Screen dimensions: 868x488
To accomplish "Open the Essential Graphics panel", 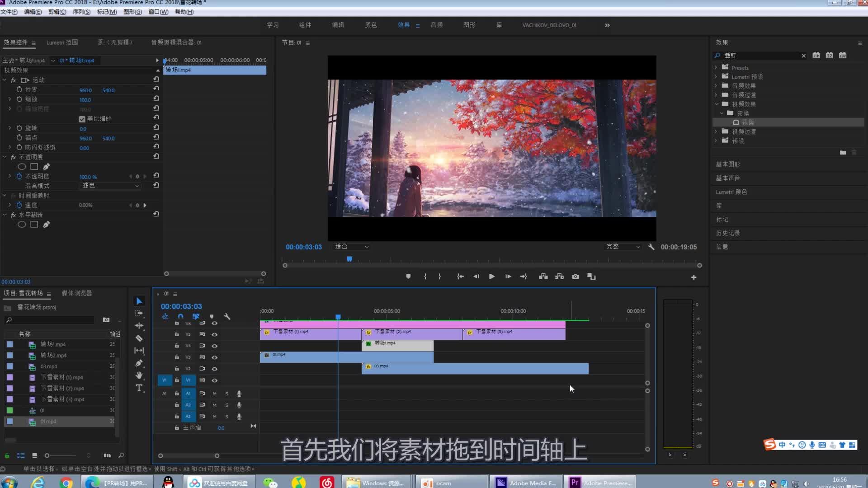I will (x=728, y=164).
